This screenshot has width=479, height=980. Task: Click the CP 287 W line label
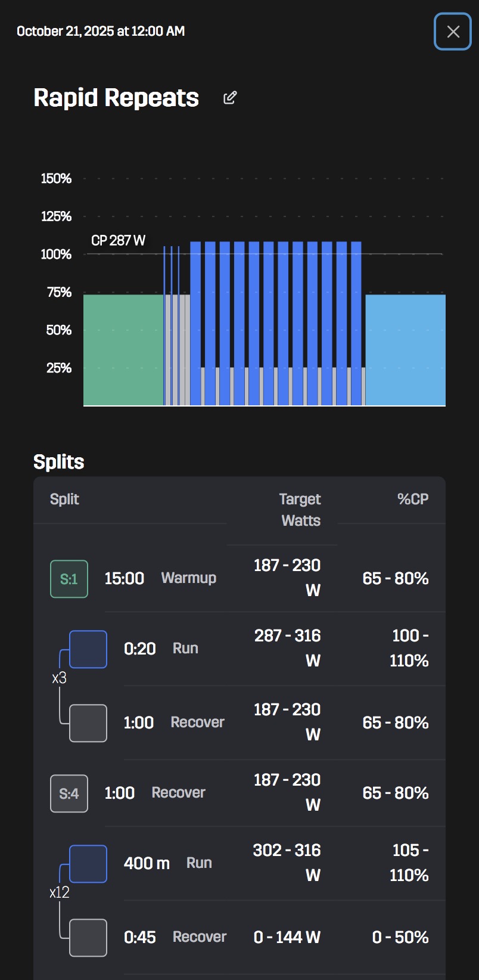[x=118, y=241]
